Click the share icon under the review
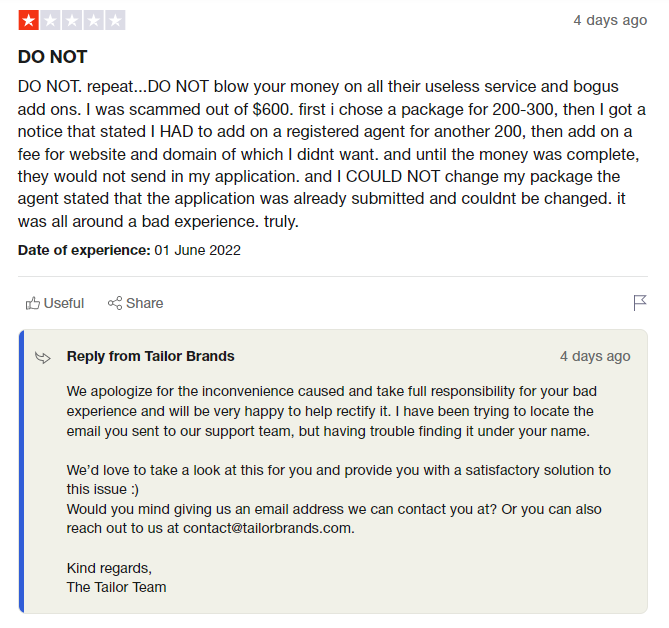 pyautogui.click(x=115, y=303)
